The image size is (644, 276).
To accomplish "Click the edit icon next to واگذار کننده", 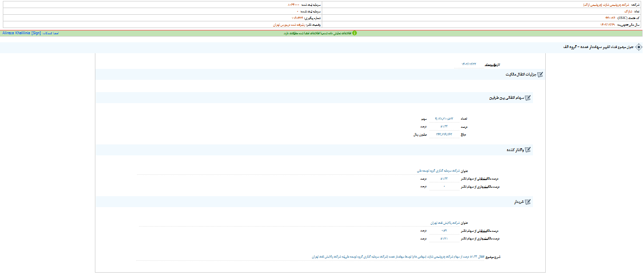I will [527, 150].
